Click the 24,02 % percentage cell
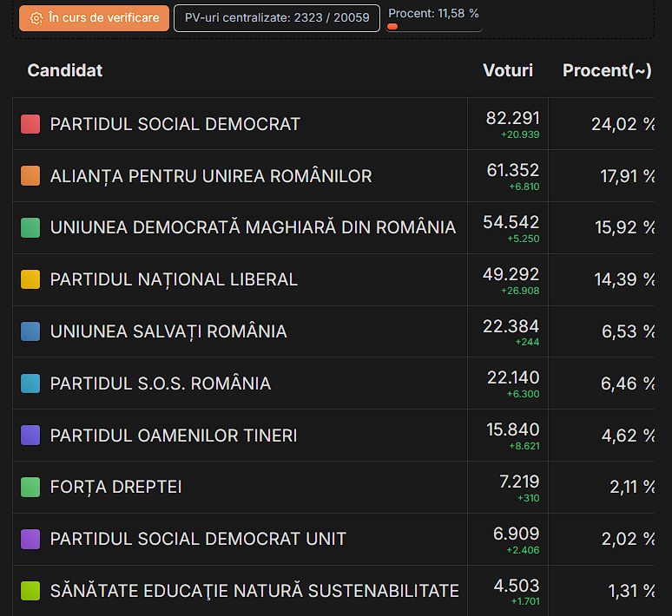This screenshot has width=672, height=616. (x=623, y=124)
